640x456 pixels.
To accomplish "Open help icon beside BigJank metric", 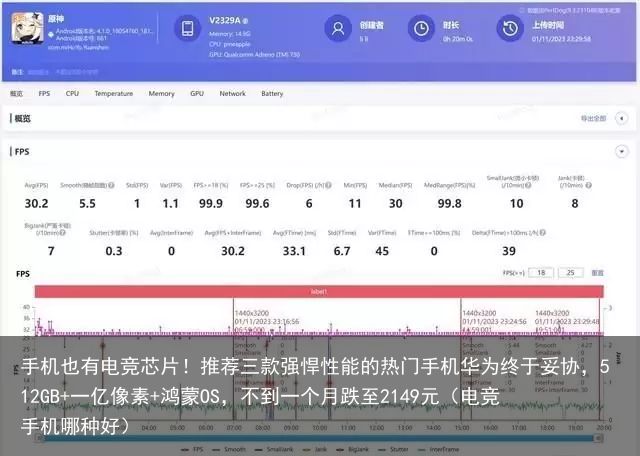I will click(63, 233).
